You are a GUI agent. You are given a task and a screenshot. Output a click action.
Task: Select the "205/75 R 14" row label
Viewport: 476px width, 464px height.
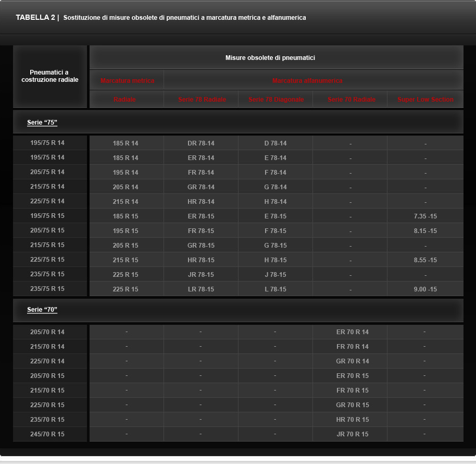coord(47,172)
